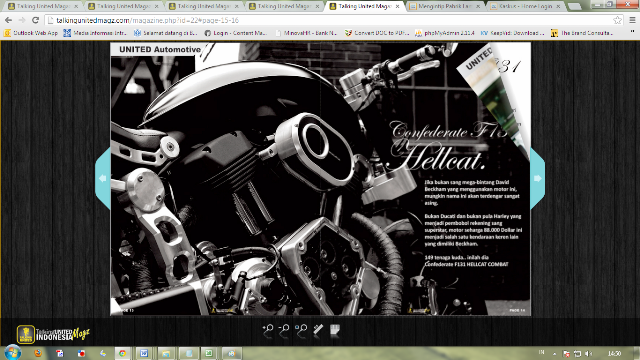Open the KeepVid: Download bookmark

point(513,33)
